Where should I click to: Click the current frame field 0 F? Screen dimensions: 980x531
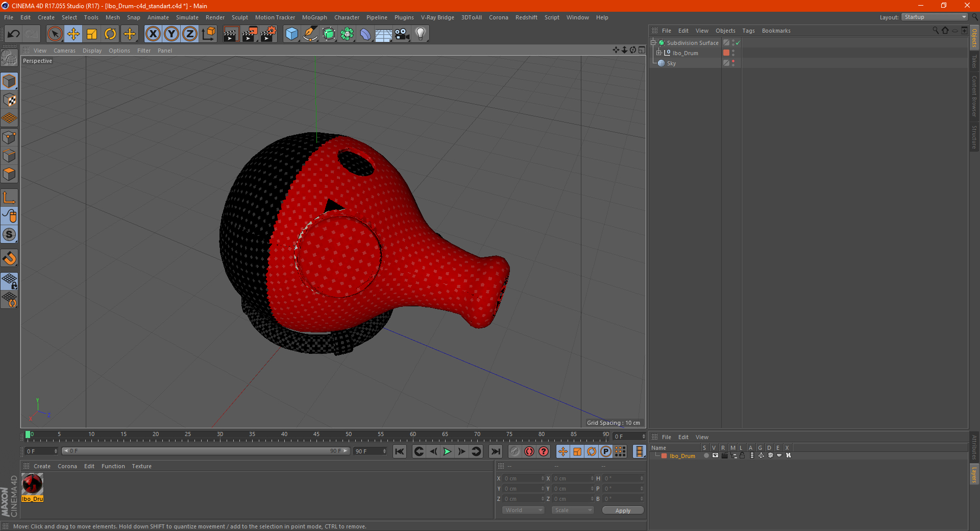click(41, 451)
